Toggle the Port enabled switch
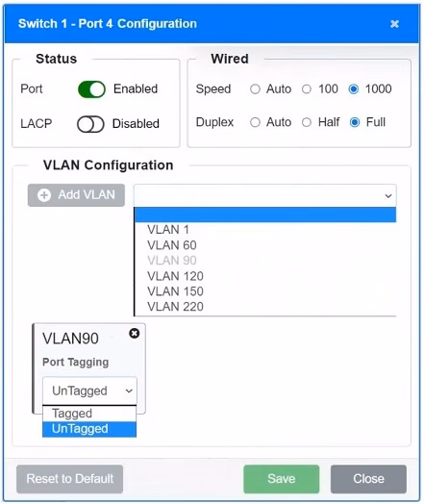The image size is (424, 504). coord(91,89)
